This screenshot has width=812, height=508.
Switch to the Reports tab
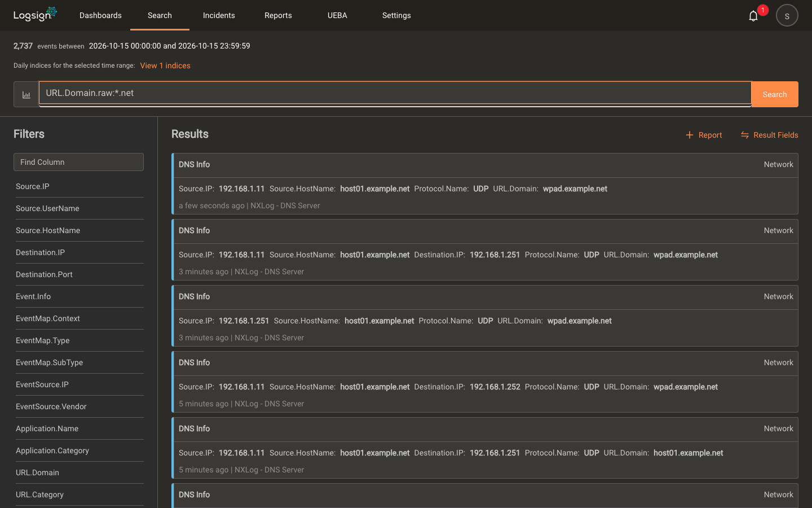pos(278,15)
